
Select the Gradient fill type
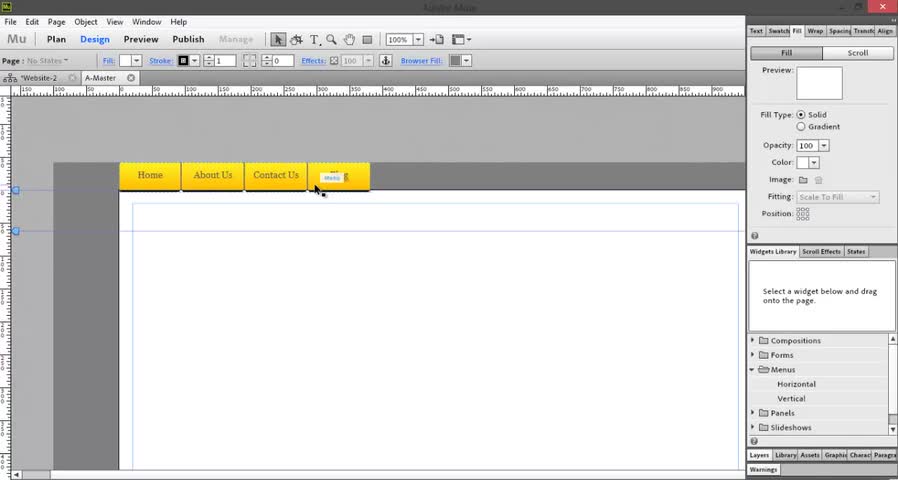point(801,127)
